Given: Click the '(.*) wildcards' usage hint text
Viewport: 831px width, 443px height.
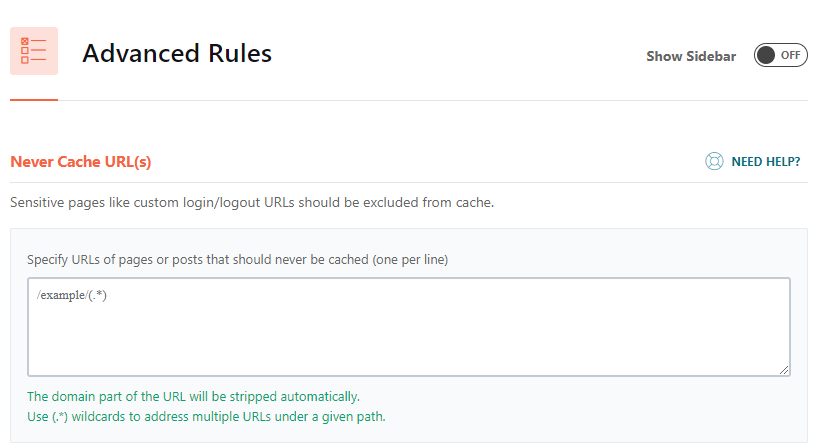Looking at the screenshot, I should pyautogui.click(x=206, y=417).
